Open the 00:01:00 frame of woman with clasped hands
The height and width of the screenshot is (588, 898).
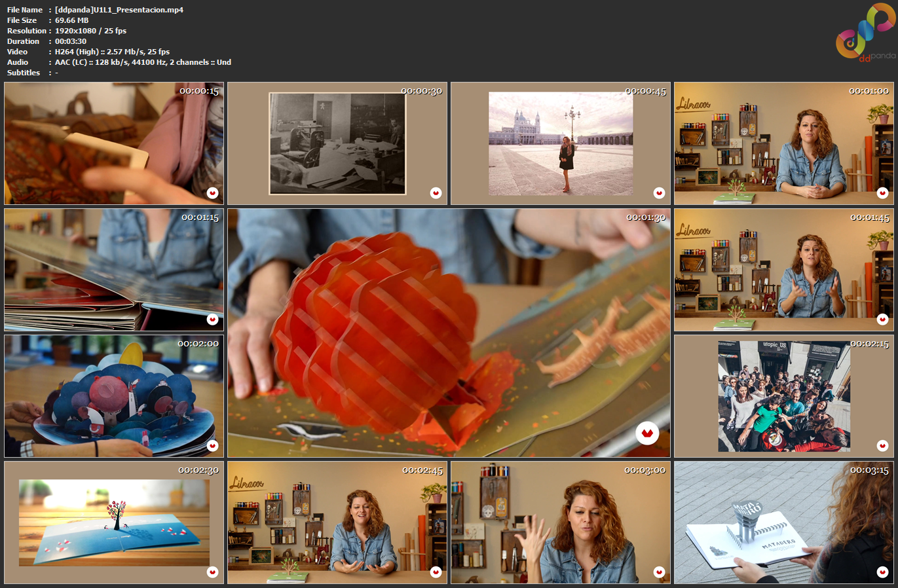[x=784, y=143]
